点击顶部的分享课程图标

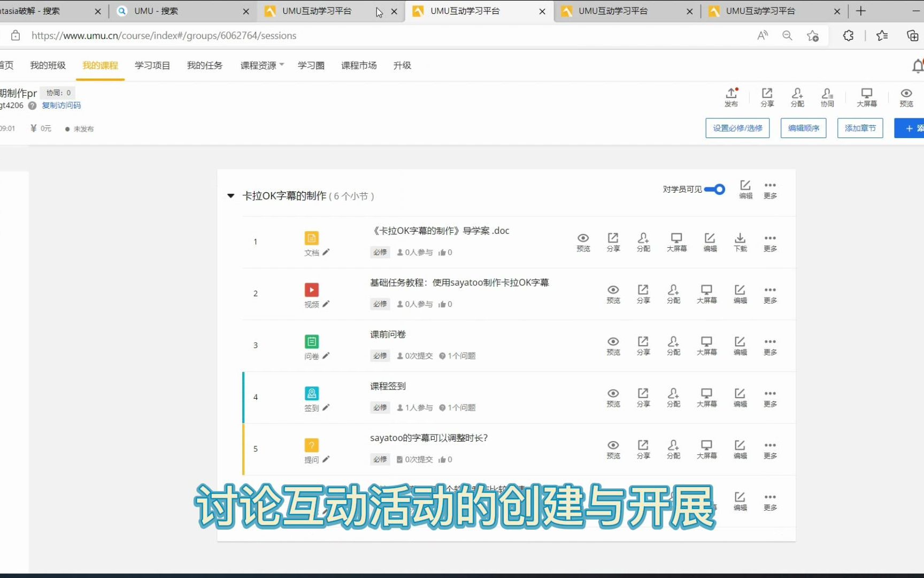pos(767,96)
